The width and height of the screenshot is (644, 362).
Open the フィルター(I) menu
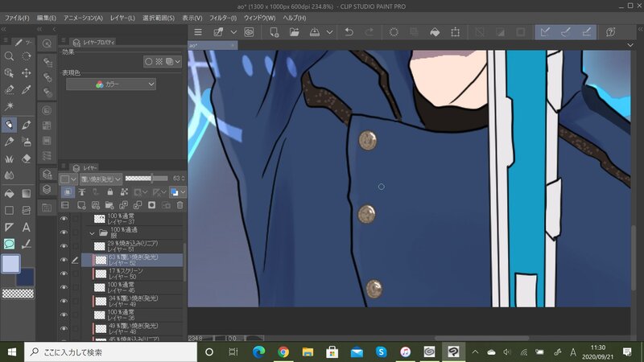(x=223, y=18)
